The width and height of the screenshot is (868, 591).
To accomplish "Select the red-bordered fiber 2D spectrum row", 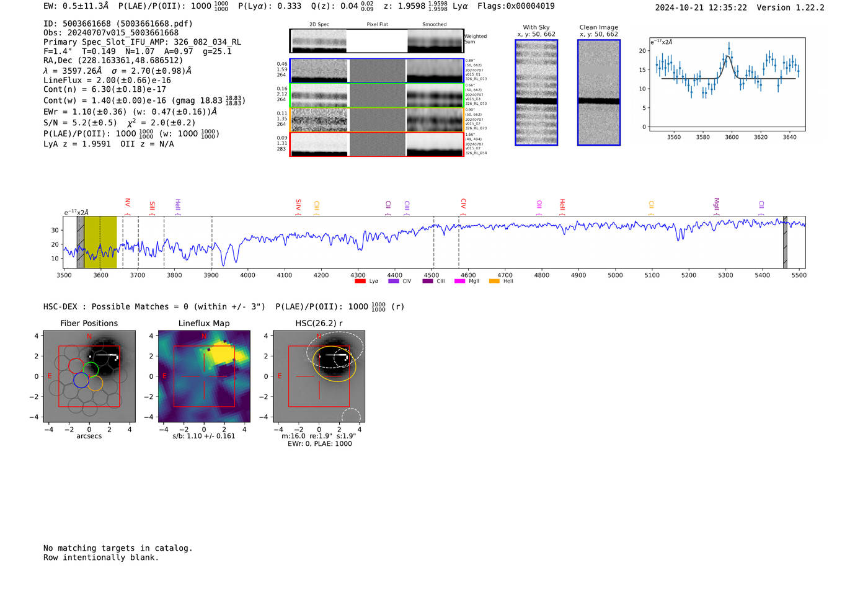I will pos(377,144).
